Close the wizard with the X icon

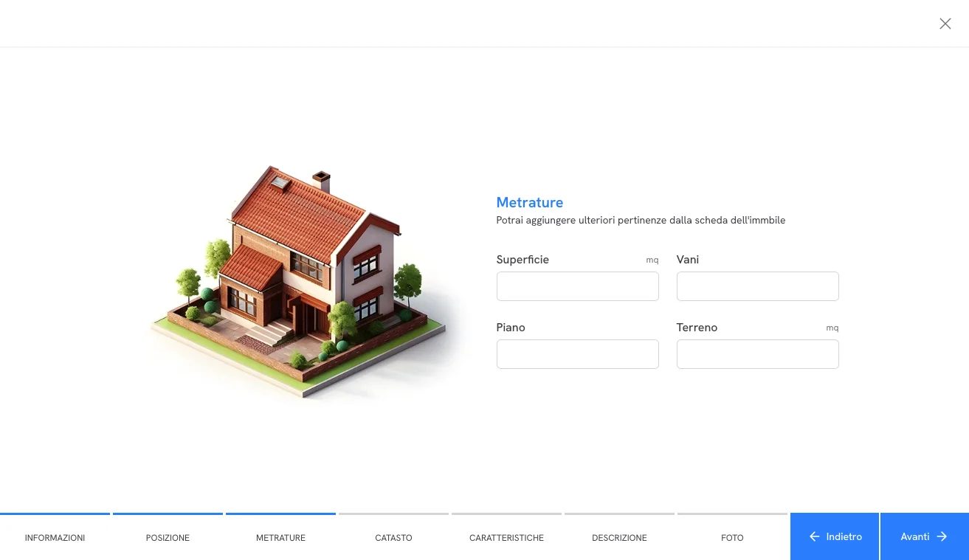945,24
